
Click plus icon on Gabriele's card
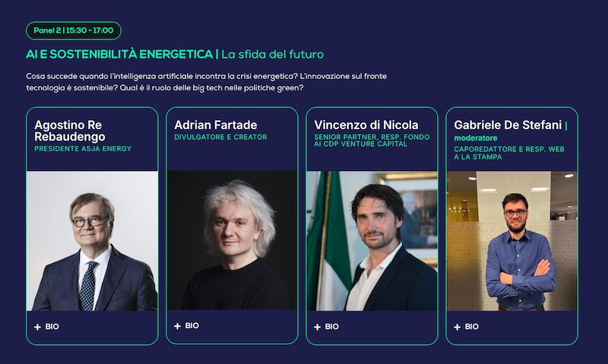coord(458,328)
